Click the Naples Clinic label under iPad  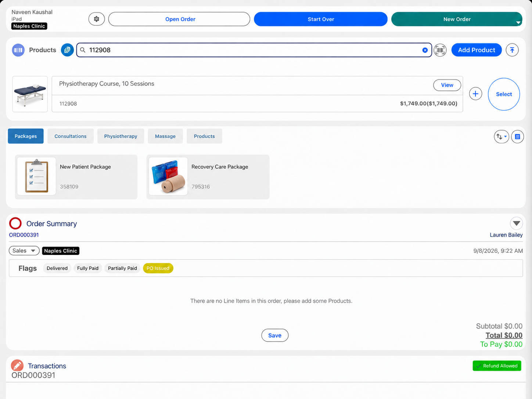pos(29,26)
